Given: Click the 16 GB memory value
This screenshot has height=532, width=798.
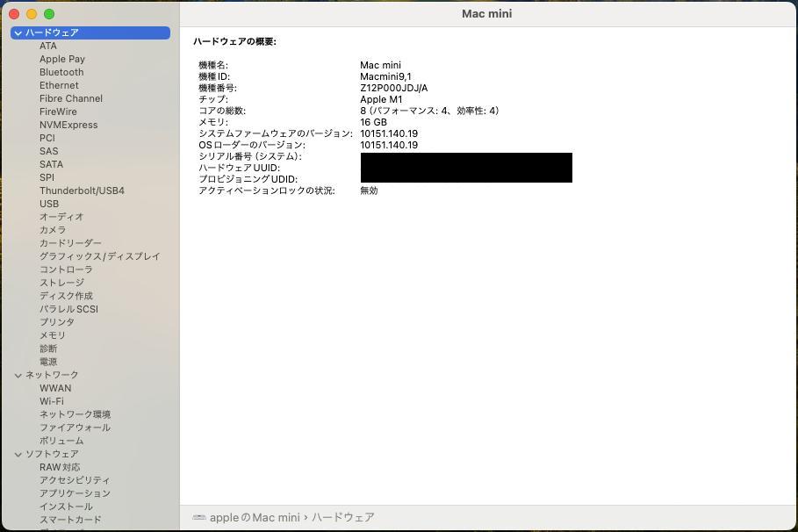Looking at the screenshot, I should (x=374, y=122).
